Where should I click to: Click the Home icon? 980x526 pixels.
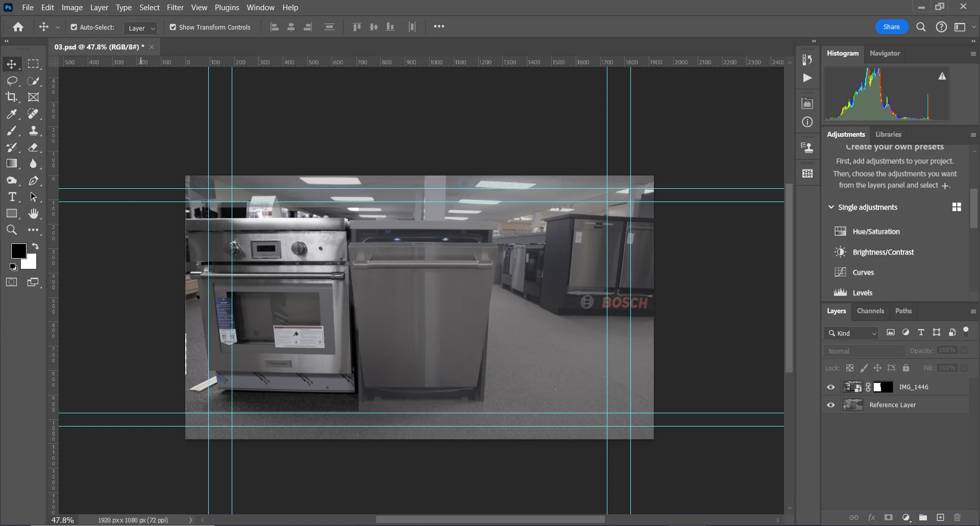pos(18,27)
